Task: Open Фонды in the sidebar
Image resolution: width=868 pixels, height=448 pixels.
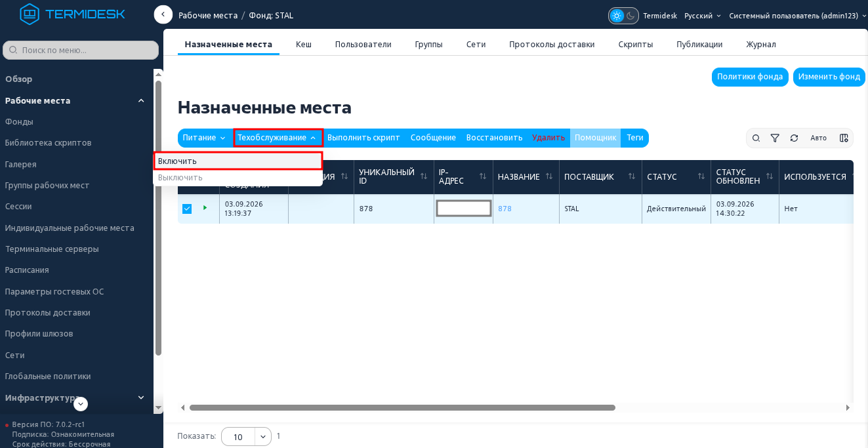Action: (x=19, y=121)
